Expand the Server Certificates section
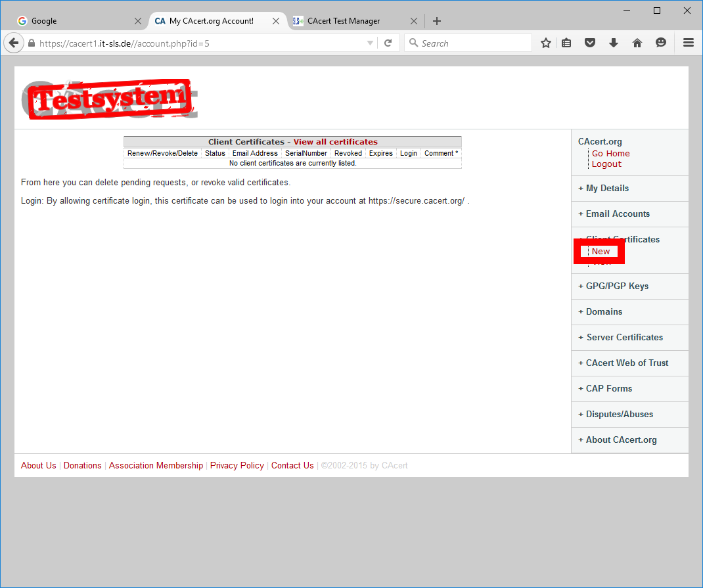Image resolution: width=703 pixels, height=588 pixels. (x=624, y=338)
